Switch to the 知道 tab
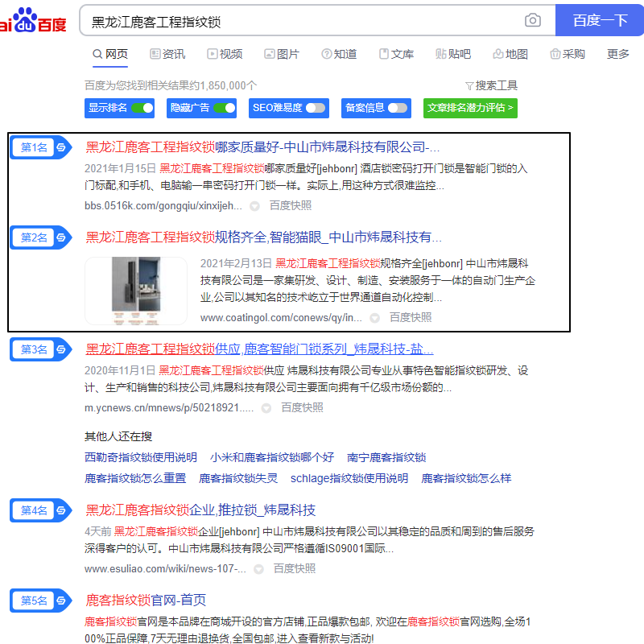 click(x=339, y=54)
